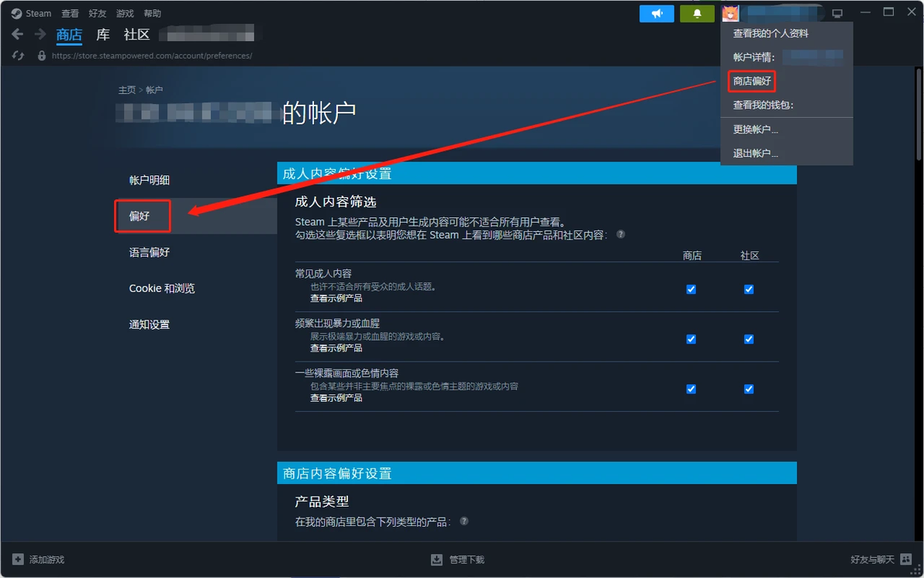Click the 产品类型 heading
The image size is (924, 578).
pos(322,502)
